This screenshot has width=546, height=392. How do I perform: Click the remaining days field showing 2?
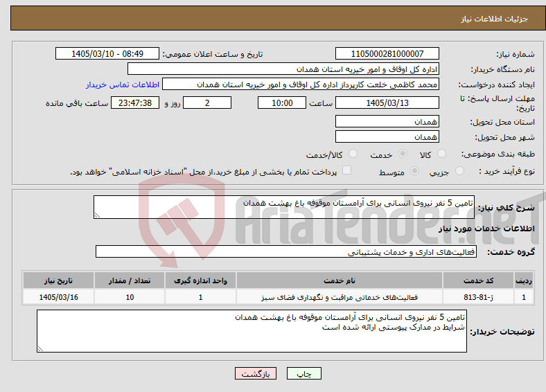point(207,103)
